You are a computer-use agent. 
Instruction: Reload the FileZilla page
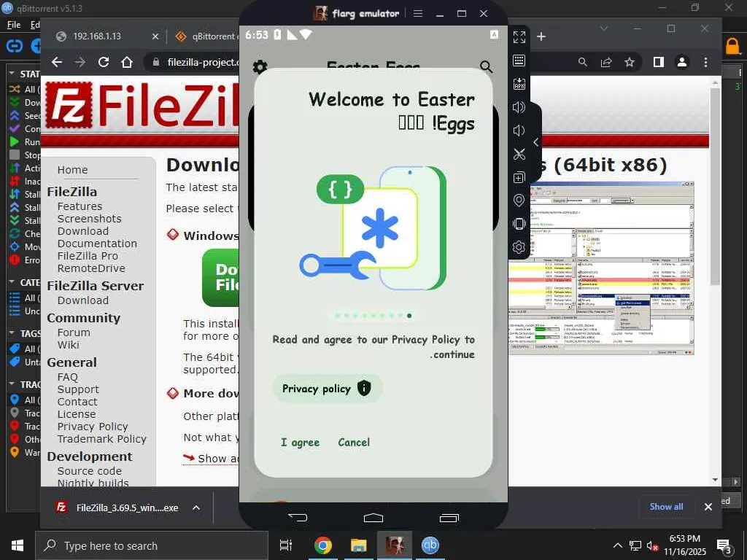[x=104, y=62]
